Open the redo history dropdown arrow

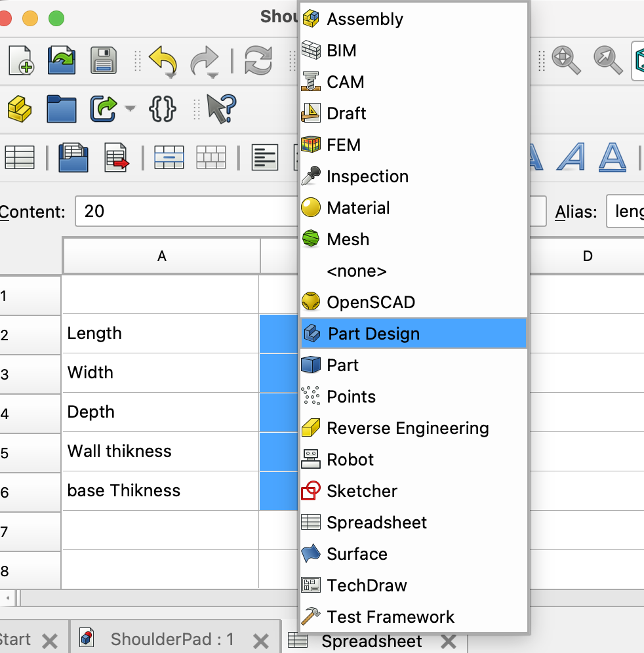pos(212,76)
